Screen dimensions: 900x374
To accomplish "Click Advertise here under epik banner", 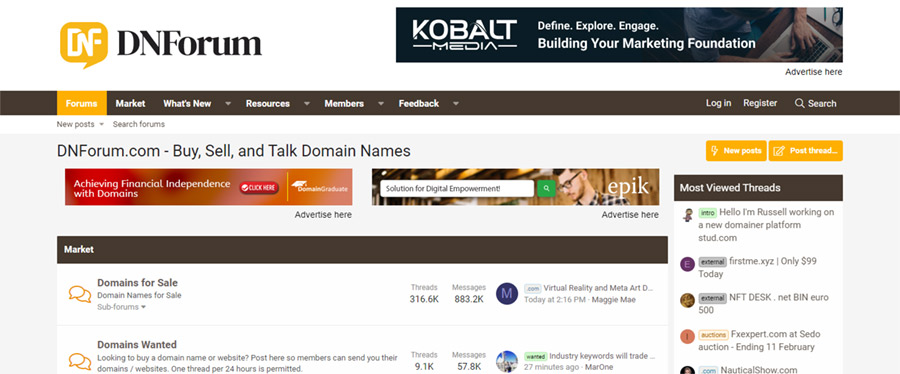I will tap(630, 215).
